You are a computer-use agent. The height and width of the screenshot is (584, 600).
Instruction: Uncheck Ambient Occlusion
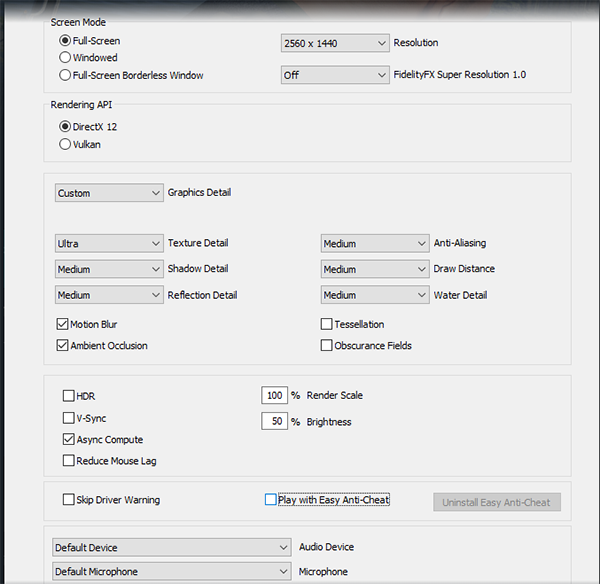coord(62,345)
